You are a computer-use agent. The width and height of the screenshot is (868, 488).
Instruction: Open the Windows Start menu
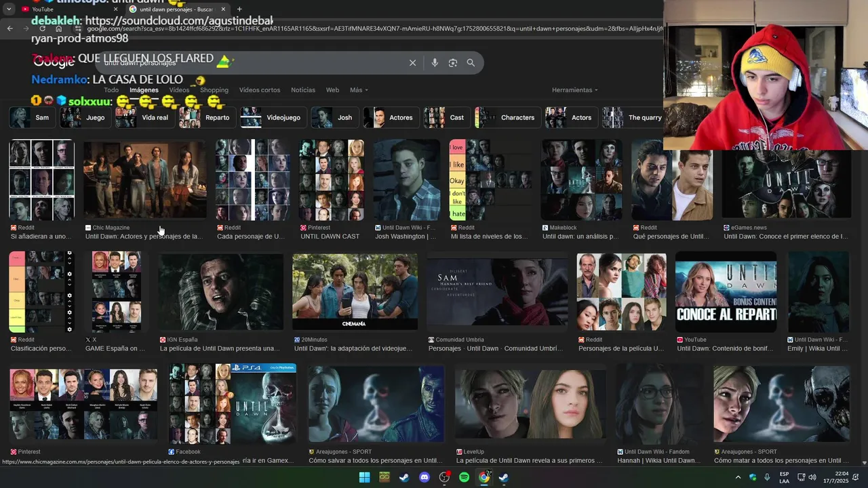(364, 477)
